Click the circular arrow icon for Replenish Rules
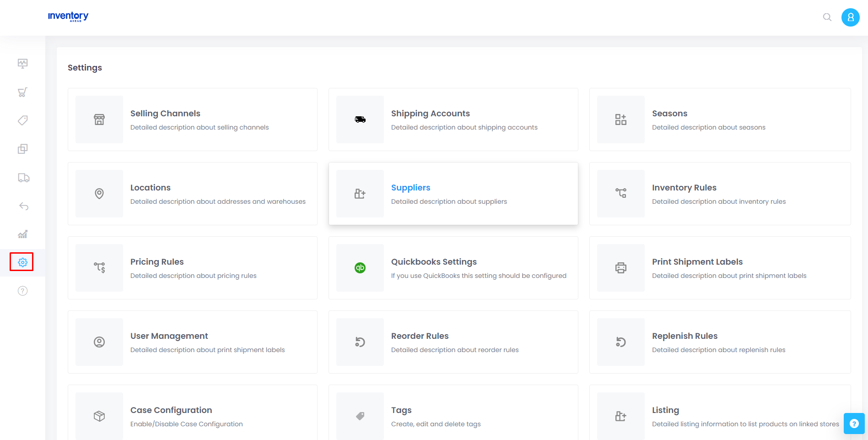The image size is (868, 440). coord(621,342)
